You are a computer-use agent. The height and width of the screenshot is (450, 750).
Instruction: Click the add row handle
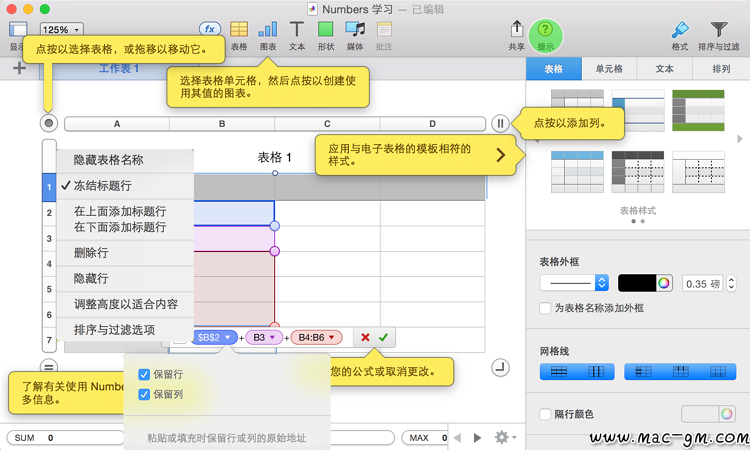click(x=48, y=366)
